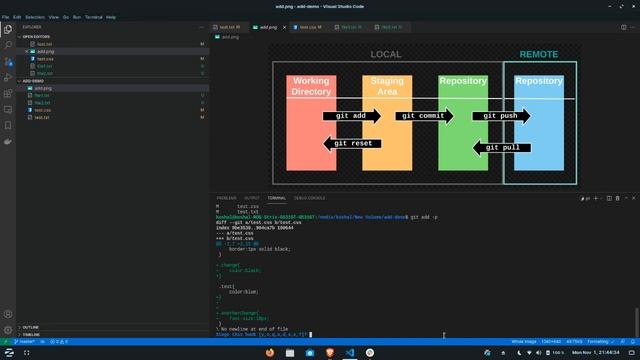Select file1.txt in ADD-DEMO folder tree

(113, 96)
